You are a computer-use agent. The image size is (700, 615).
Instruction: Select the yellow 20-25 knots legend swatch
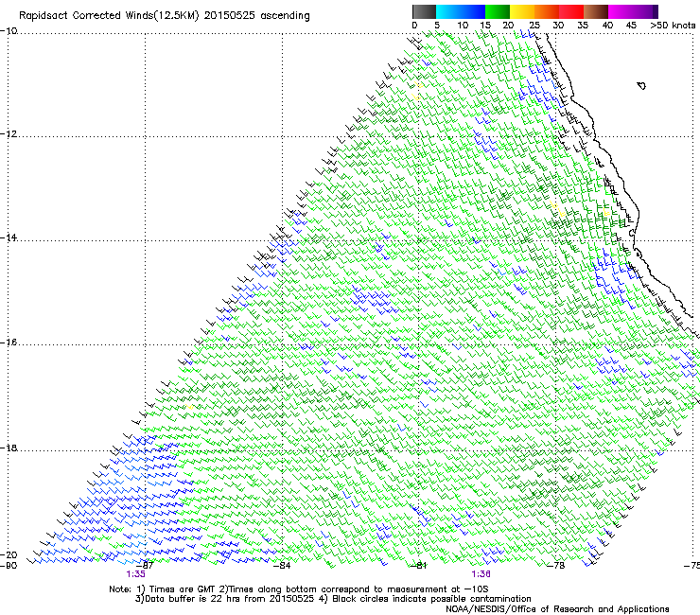click(522, 11)
